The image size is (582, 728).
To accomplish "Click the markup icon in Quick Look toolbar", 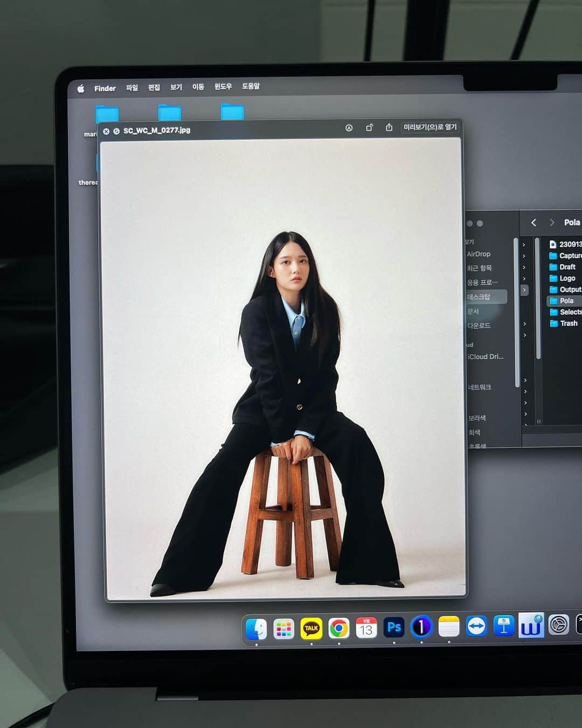I will pyautogui.click(x=349, y=128).
